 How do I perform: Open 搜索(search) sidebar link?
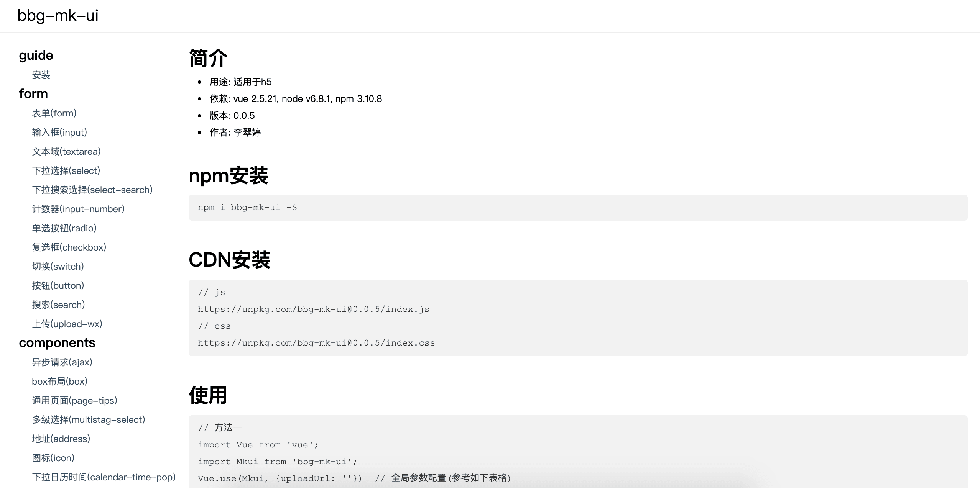58,305
